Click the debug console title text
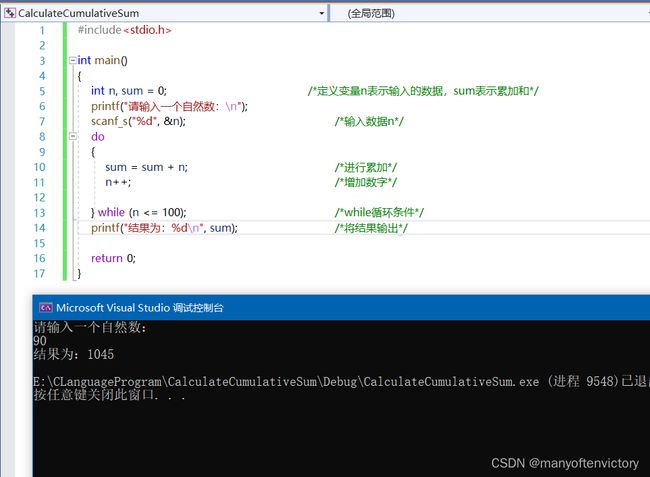The height and width of the screenshot is (477, 650). (140, 308)
